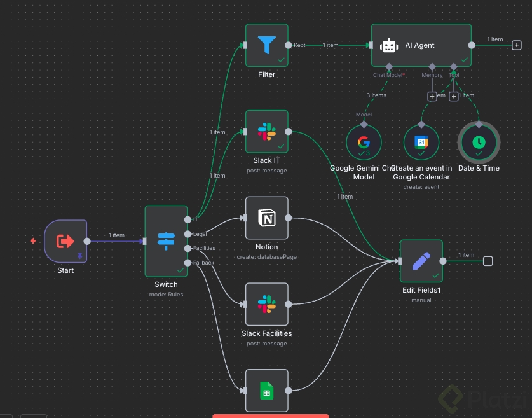Click the Edit Fields1 output connector
Screen dimensions: 532x418
point(443,261)
